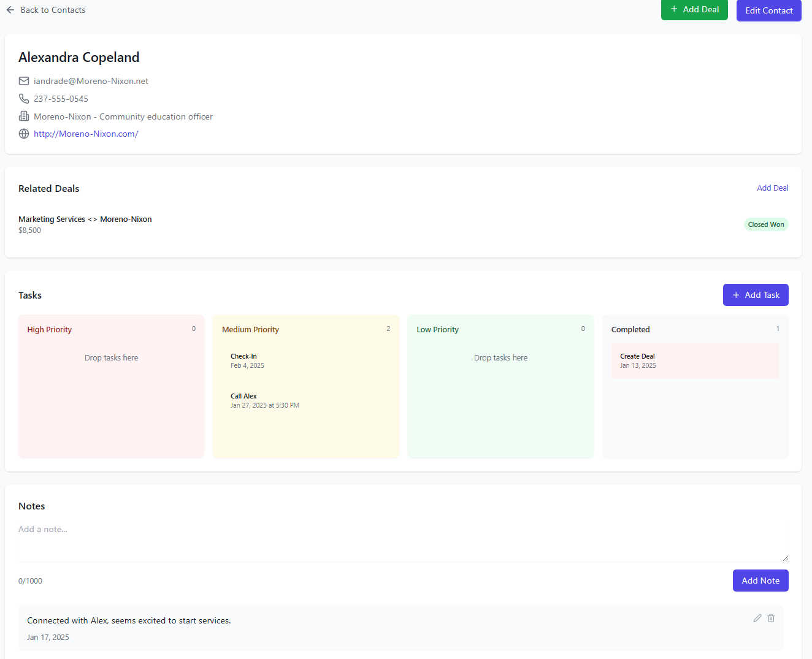Click the company building icon

pos(24,116)
